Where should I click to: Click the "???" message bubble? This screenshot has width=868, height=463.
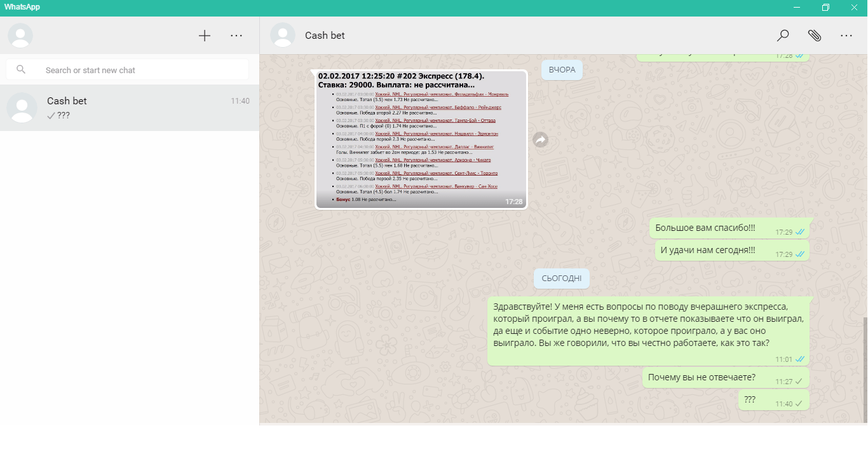[750, 399]
